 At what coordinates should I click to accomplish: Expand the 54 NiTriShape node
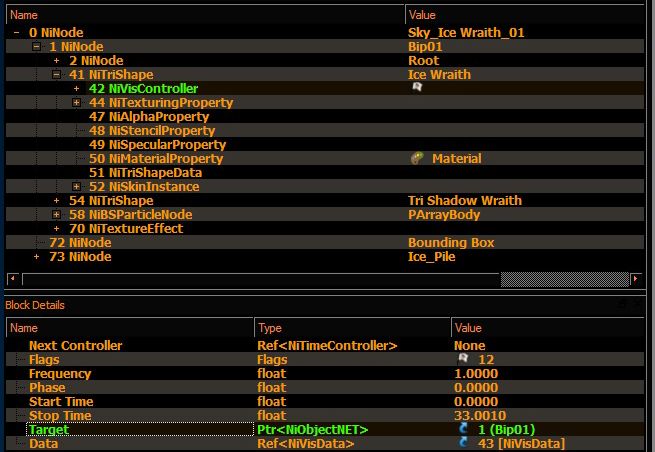pos(56,201)
